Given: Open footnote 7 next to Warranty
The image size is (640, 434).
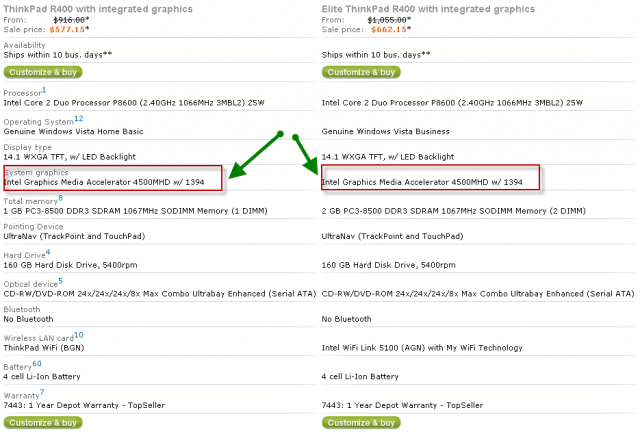Looking at the screenshot, I should 42,392.
